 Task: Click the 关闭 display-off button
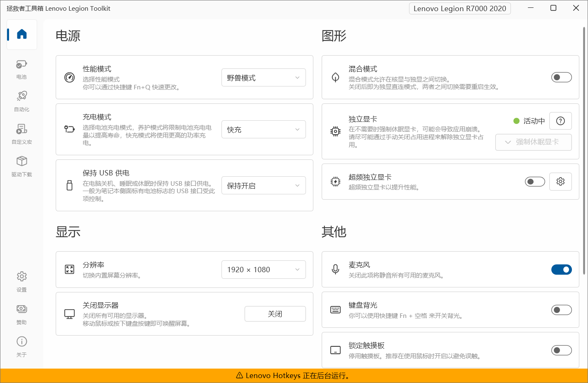click(x=275, y=314)
